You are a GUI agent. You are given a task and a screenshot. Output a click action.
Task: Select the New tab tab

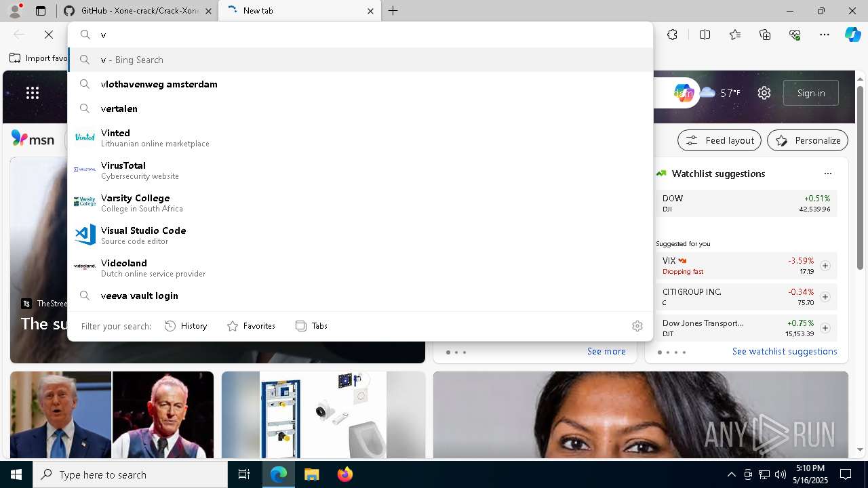(300, 11)
